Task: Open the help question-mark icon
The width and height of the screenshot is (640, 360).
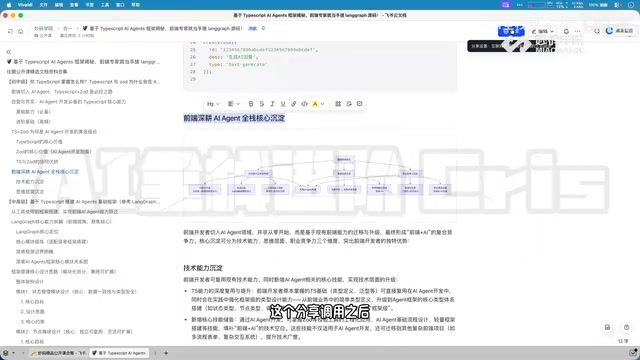Action: 627,327
